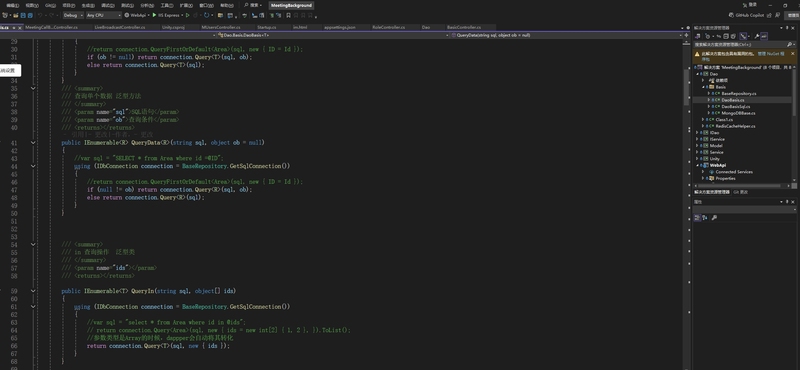The height and width of the screenshot is (370, 800).
Task: Open the IIS Express launch profile arrow
Action: [x=182, y=15]
